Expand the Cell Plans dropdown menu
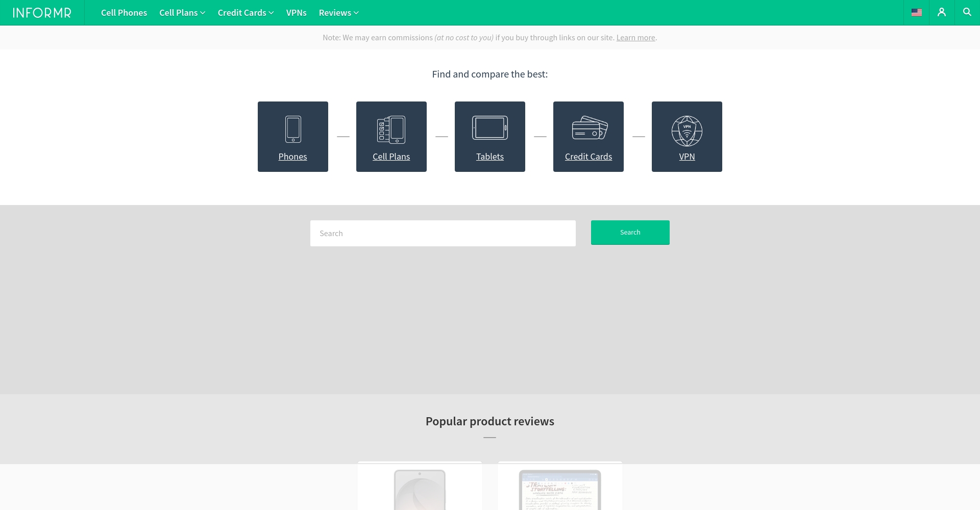 [182, 13]
